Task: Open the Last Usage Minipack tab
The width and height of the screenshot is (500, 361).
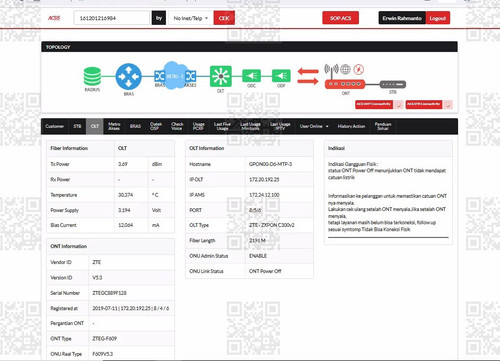Action: pos(250,126)
